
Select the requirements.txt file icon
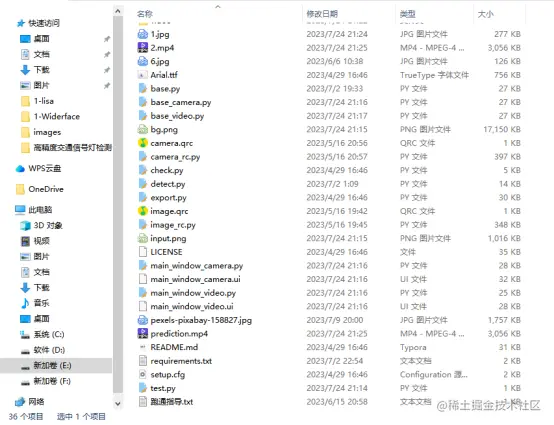(142, 361)
